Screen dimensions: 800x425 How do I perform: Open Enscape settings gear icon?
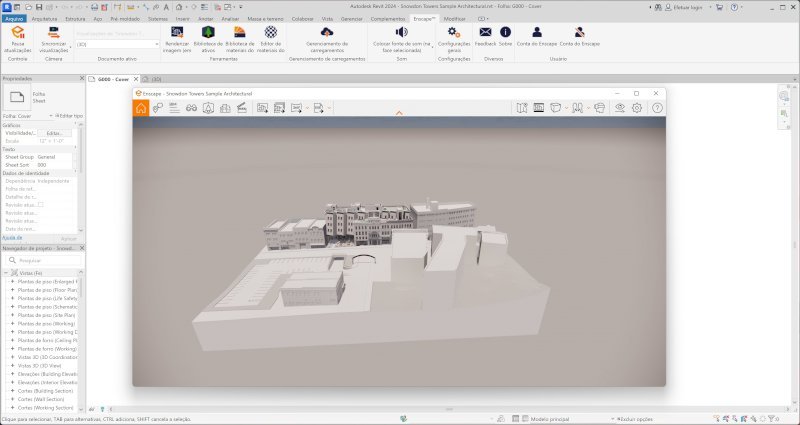coord(636,107)
